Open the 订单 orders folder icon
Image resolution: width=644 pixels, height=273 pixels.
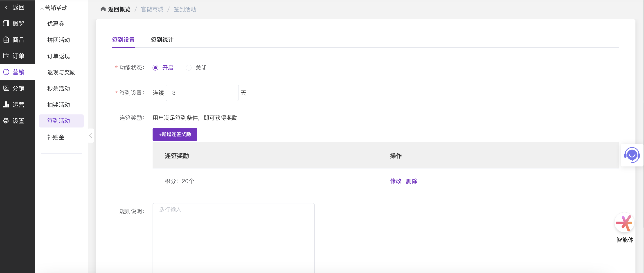[x=6, y=56]
